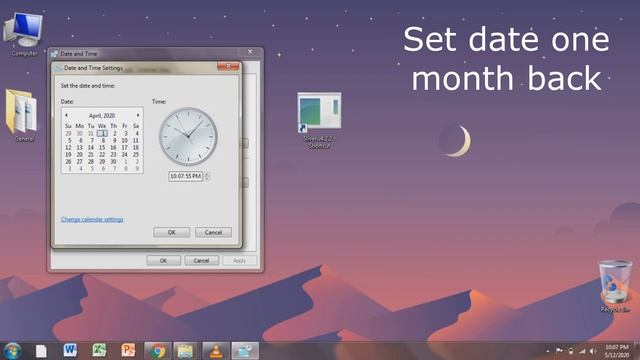Open the Windows Start orb
Image resolution: width=640 pixels, height=360 pixels.
[x=13, y=351]
